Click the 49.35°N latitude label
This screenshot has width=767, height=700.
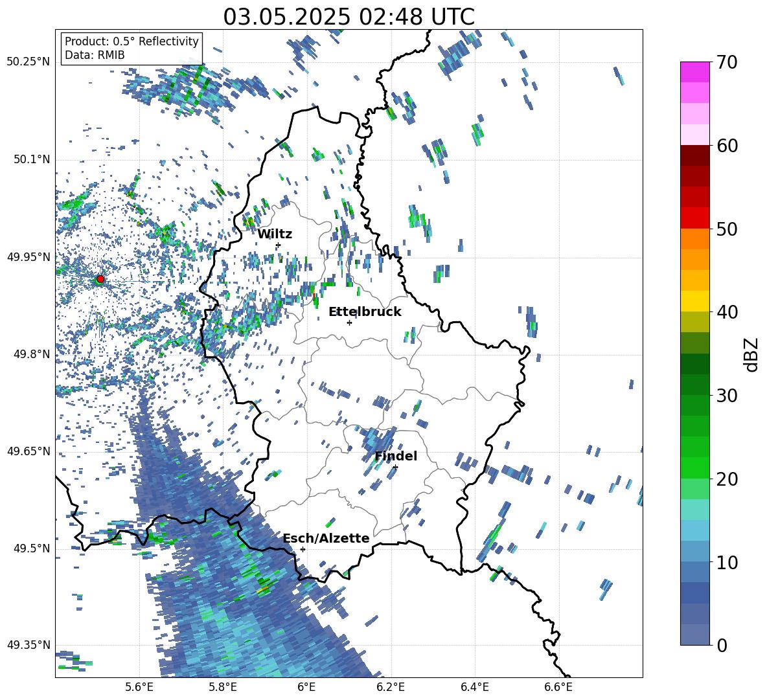[29, 645]
